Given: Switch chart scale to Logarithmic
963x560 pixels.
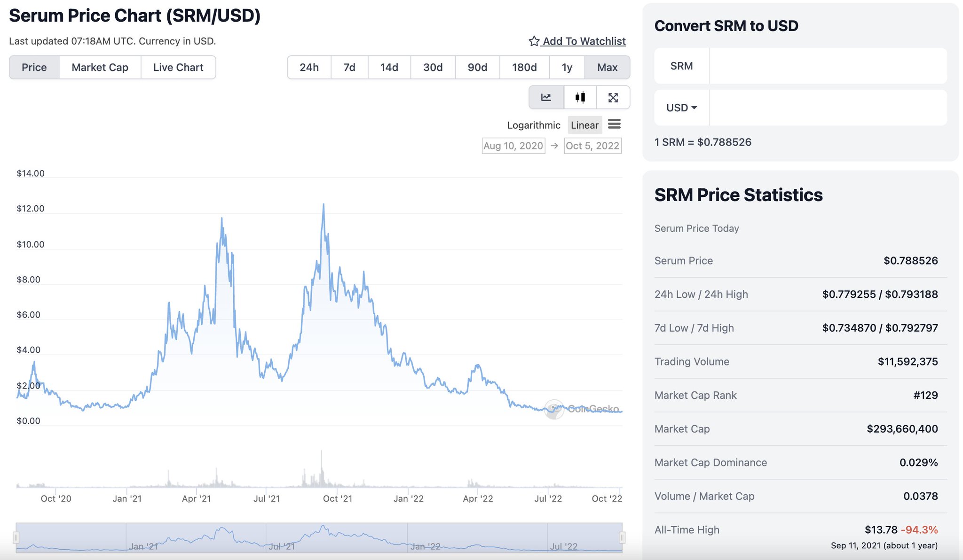Looking at the screenshot, I should coord(534,125).
